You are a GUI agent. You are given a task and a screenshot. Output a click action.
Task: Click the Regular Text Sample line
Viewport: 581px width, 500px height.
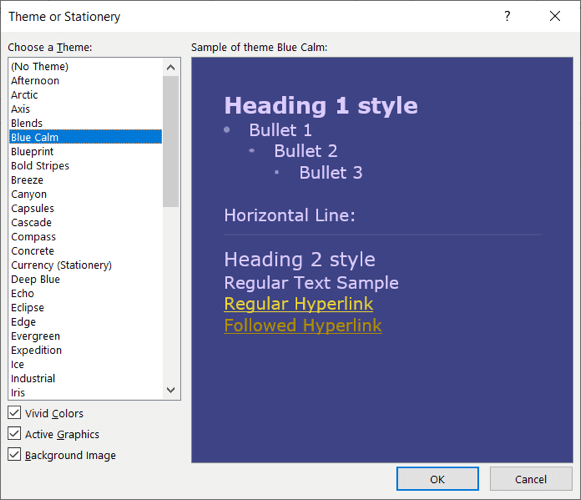(311, 283)
